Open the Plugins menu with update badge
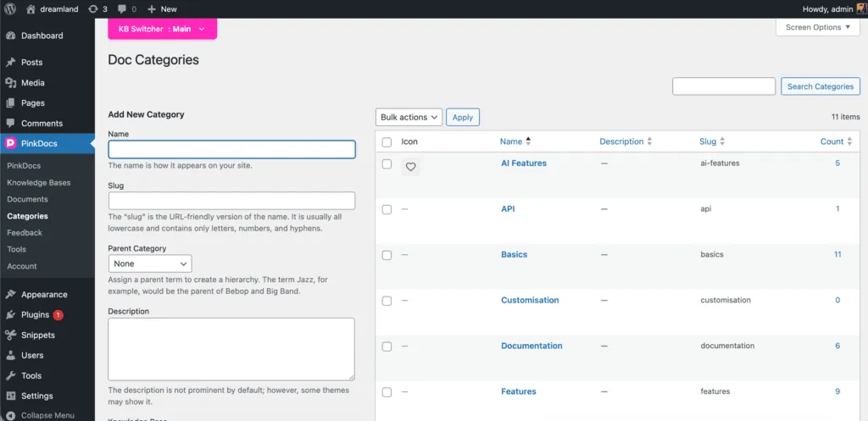Image resolution: width=868 pixels, height=421 pixels. pos(36,314)
